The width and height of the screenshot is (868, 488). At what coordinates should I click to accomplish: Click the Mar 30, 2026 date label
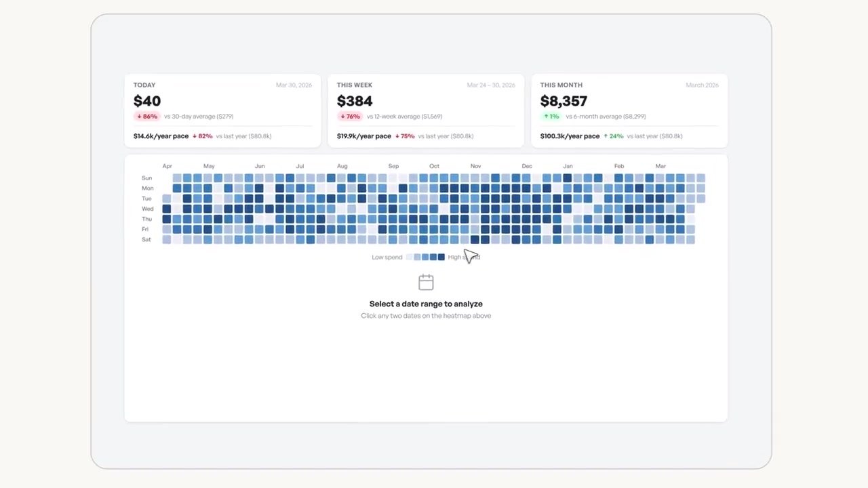coord(294,85)
